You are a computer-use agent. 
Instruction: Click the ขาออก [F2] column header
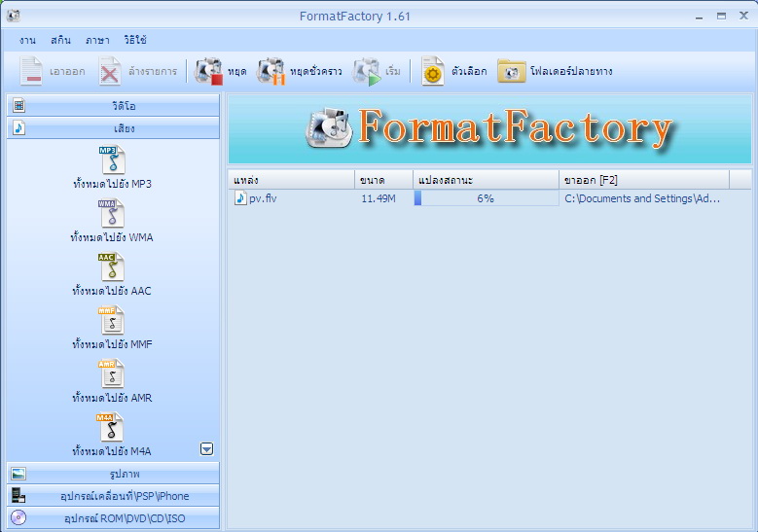coord(644,180)
